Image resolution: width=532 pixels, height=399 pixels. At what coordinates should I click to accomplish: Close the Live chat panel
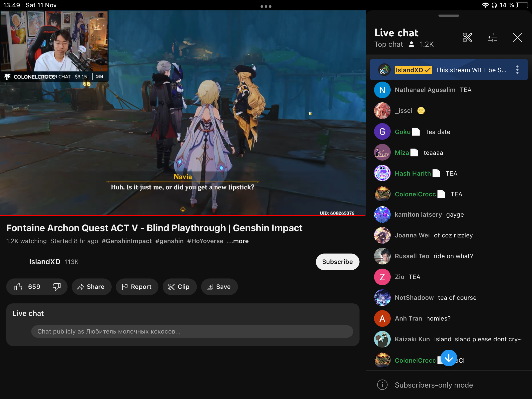pos(517,37)
